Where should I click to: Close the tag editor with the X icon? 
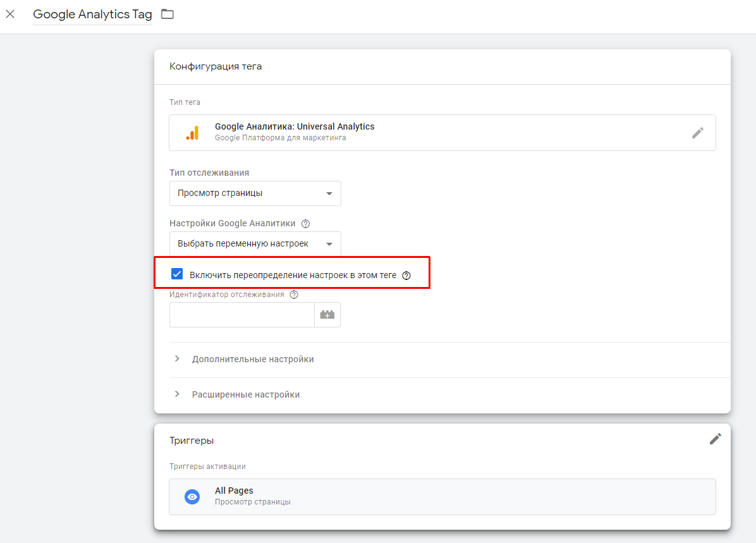point(10,14)
